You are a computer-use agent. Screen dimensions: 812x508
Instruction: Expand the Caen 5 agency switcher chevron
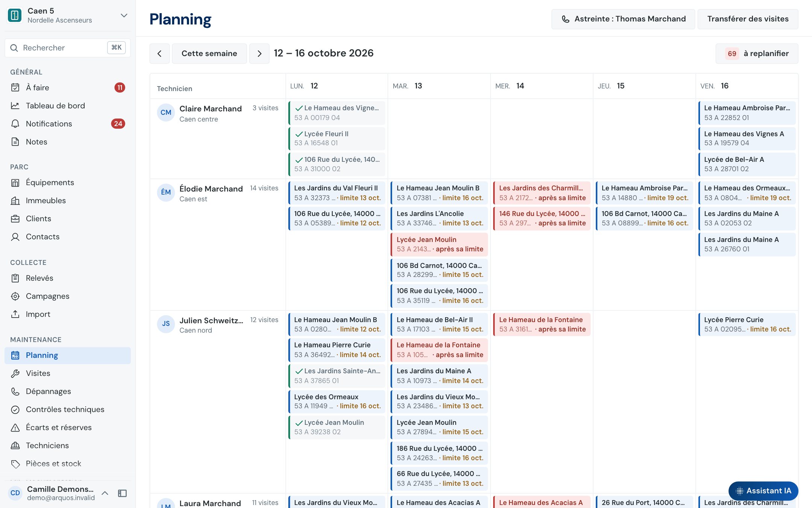pyautogui.click(x=124, y=15)
